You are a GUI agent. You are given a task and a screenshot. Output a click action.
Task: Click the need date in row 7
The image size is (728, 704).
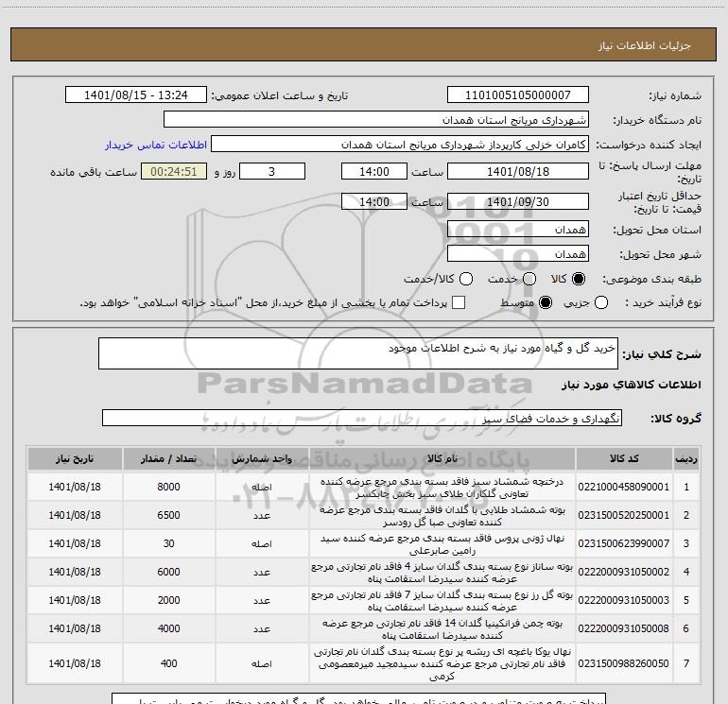click(x=75, y=663)
